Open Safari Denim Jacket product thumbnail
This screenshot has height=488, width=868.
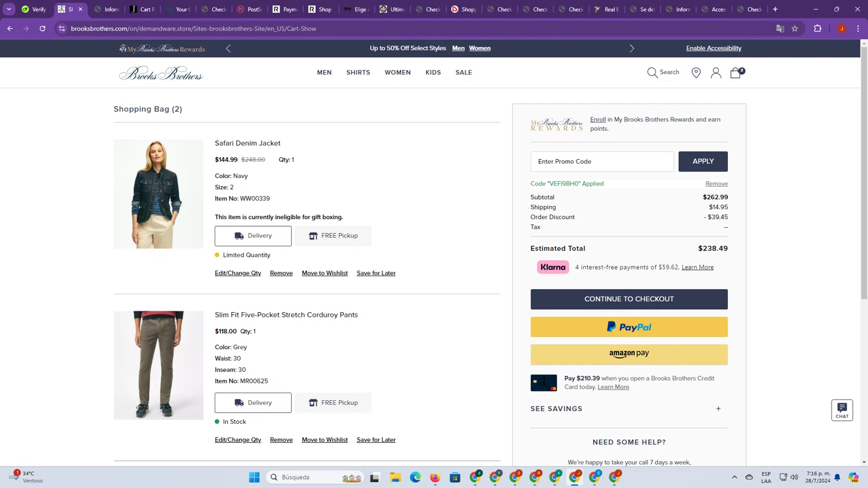click(159, 194)
